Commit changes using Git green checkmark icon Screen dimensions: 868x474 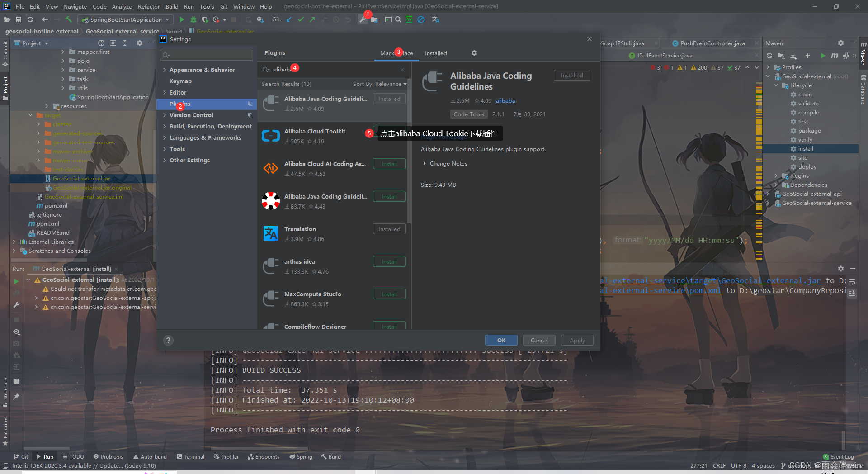pos(301,19)
